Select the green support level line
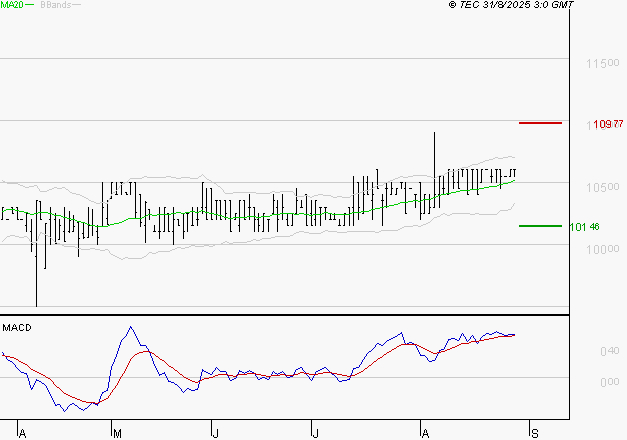This screenshot has height=440, width=627. tap(540, 226)
